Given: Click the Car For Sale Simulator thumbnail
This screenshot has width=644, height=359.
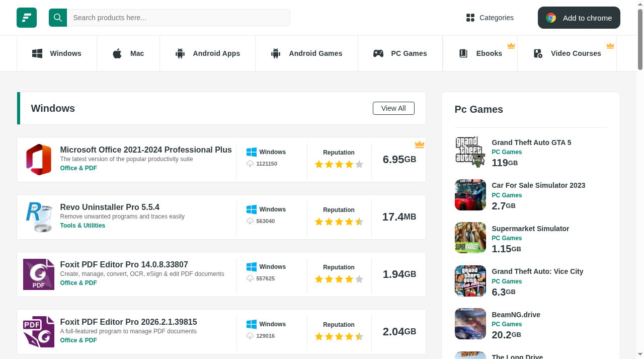Looking at the screenshot, I should pyautogui.click(x=470, y=195).
